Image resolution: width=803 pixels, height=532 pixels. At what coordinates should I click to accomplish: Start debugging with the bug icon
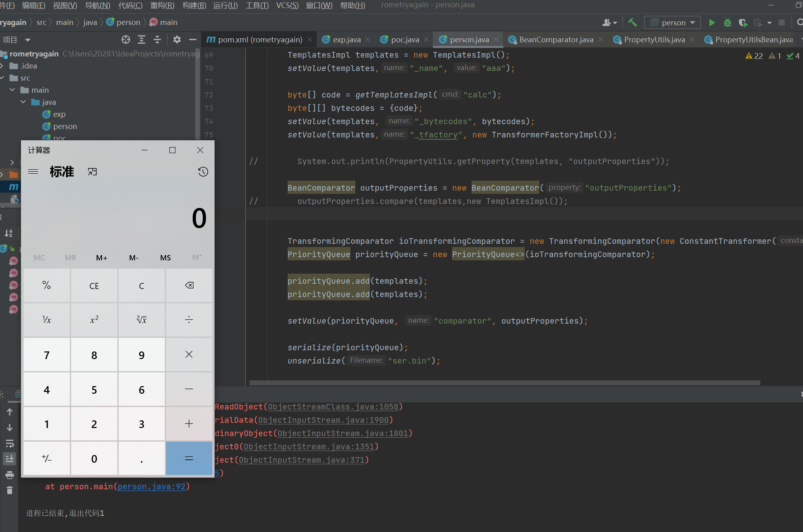click(727, 23)
